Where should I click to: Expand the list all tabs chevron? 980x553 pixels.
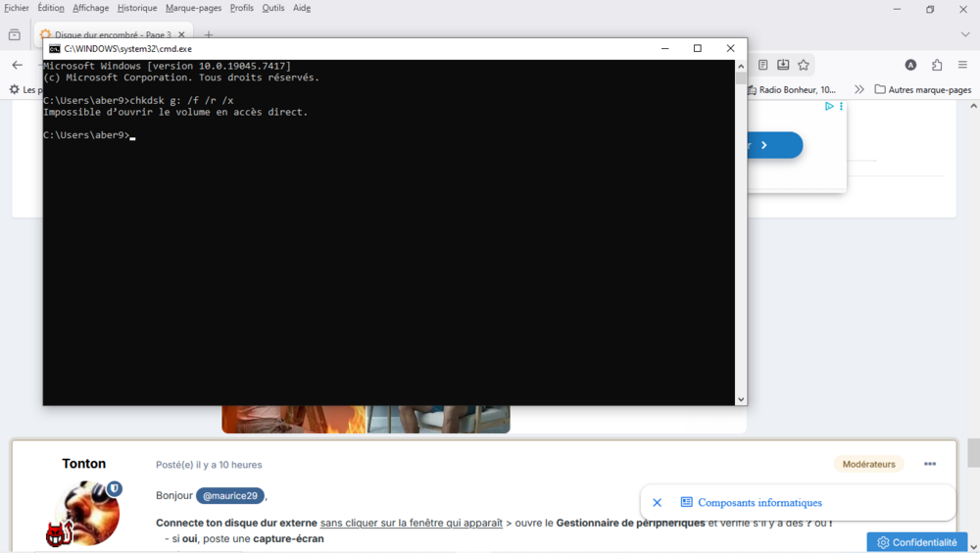(x=965, y=35)
